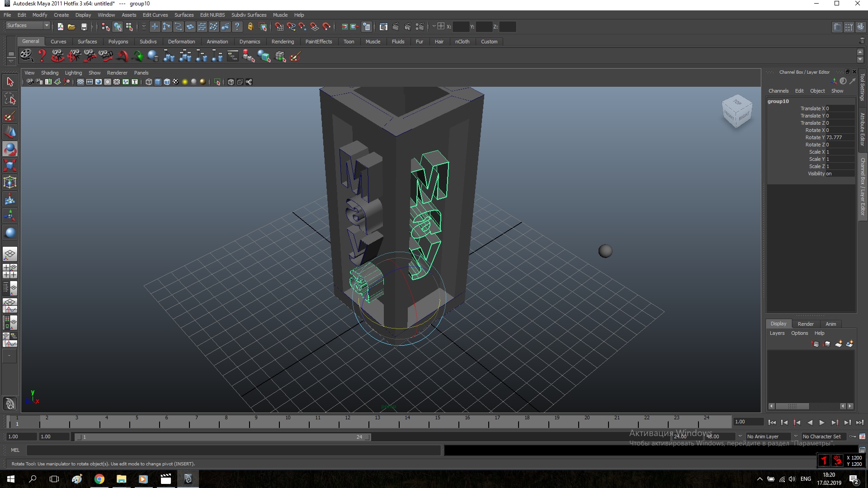
Task: Switch to four view layout
Action: [10, 271]
